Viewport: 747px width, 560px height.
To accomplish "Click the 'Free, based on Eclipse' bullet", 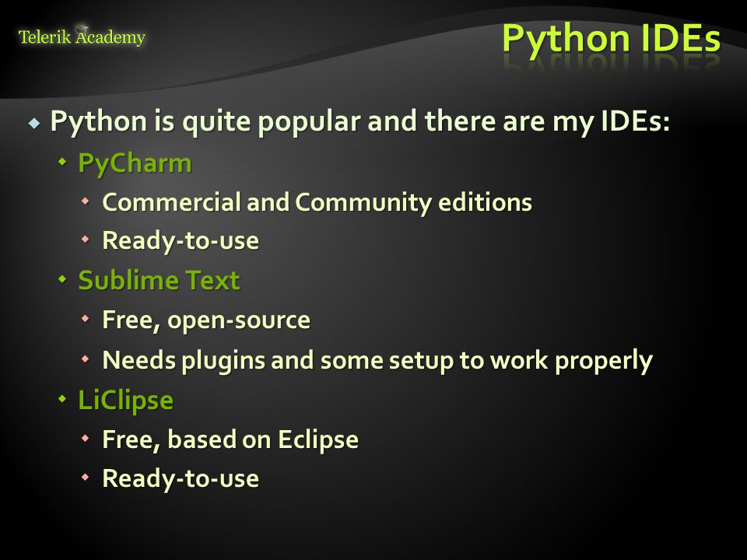I will click(230, 439).
